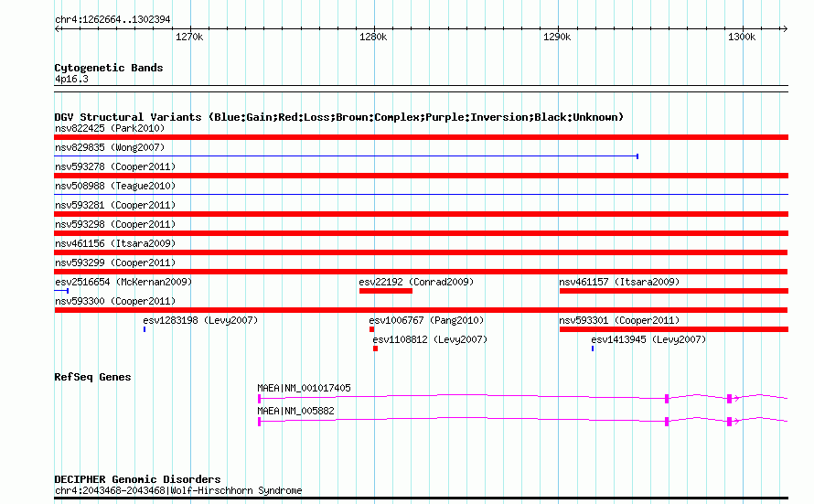Click the first exon of MAEA|NM_005882
This screenshot has width=814, height=504.
pyautogui.click(x=259, y=422)
